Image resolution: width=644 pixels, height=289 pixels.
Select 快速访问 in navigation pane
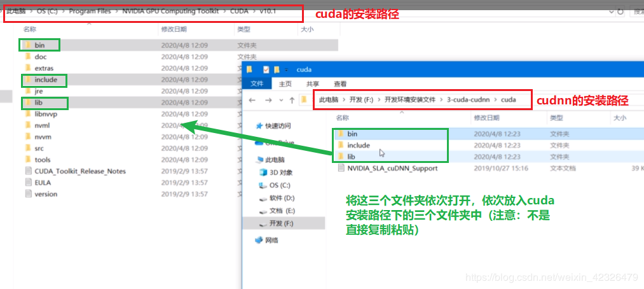tap(278, 126)
